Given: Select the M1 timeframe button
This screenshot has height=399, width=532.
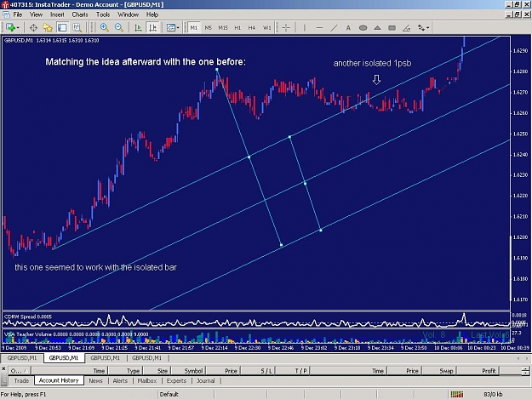Looking at the screenshot, I should coord(193,28).
